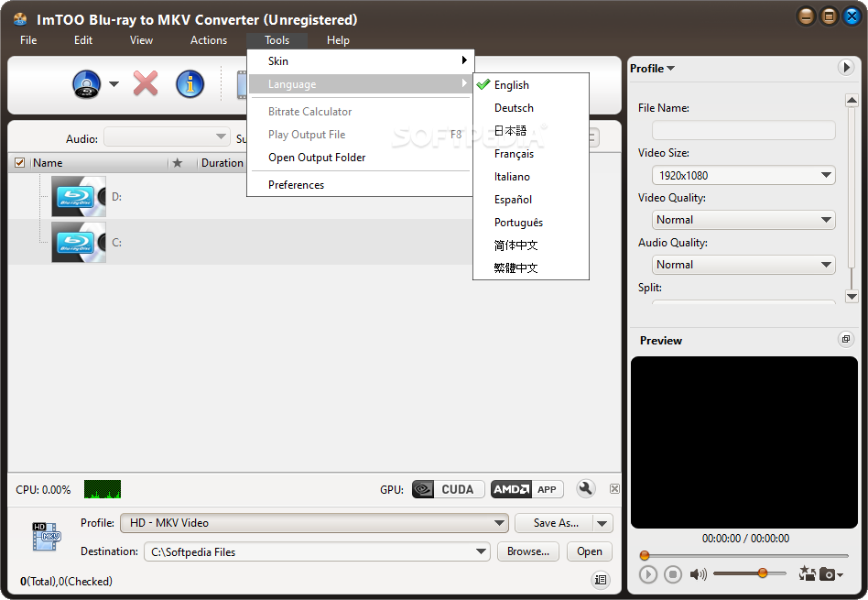Toggle the check-all checkbox by Name

(x=19, y=163)
